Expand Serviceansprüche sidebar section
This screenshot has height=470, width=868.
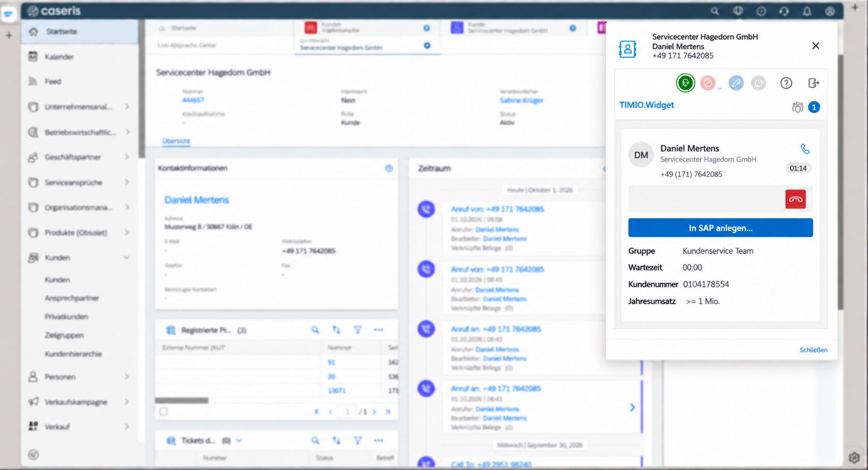(x=127, y=182)
